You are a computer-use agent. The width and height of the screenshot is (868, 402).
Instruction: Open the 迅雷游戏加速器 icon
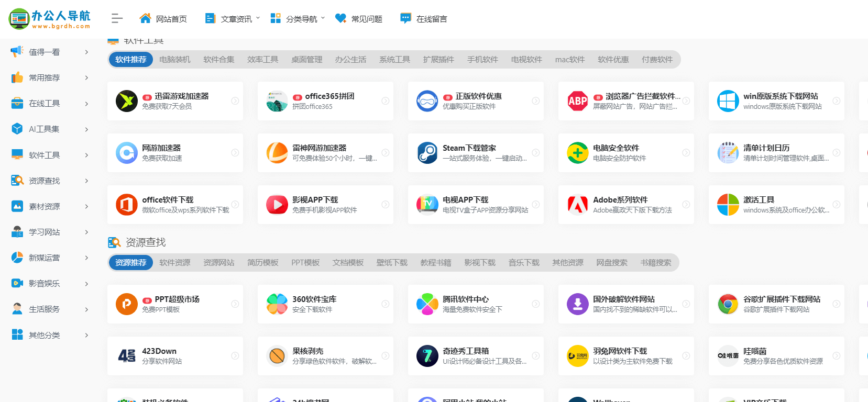pyautogui.click(x=127, y=101)
